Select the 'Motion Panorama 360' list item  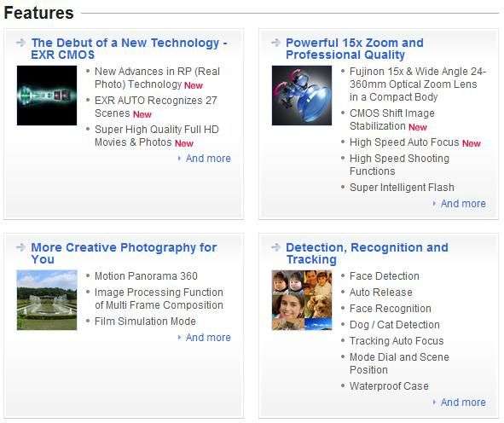tap(146, 276)
